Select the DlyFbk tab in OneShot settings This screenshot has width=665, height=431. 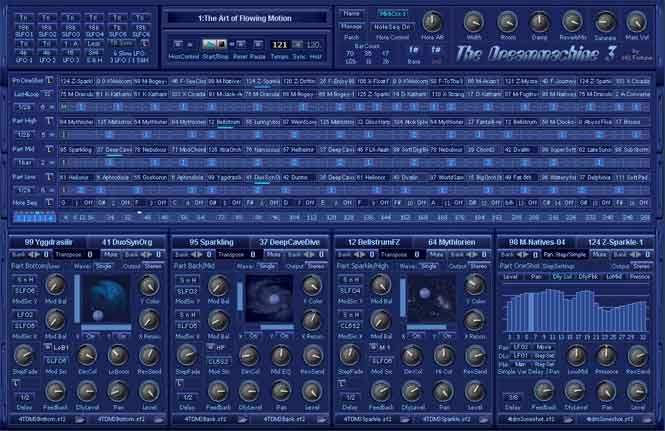588,277
